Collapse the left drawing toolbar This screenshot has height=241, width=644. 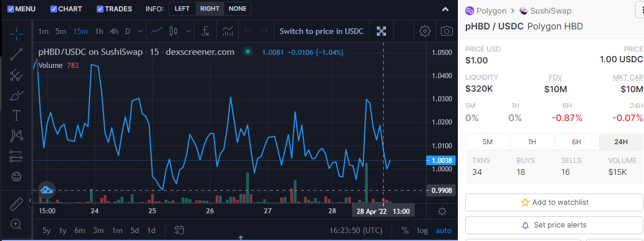pos(30,201)
